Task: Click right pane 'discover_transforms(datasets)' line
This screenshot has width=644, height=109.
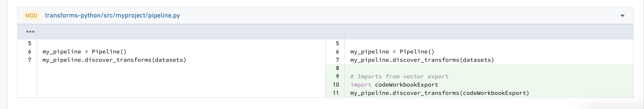Action: tap(422, 60)
